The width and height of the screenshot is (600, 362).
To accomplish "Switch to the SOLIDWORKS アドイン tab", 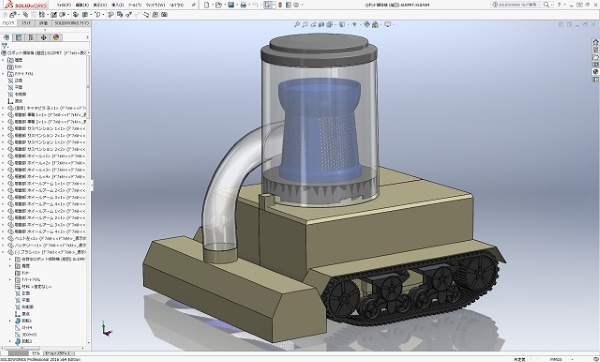I will click(71, 23).
